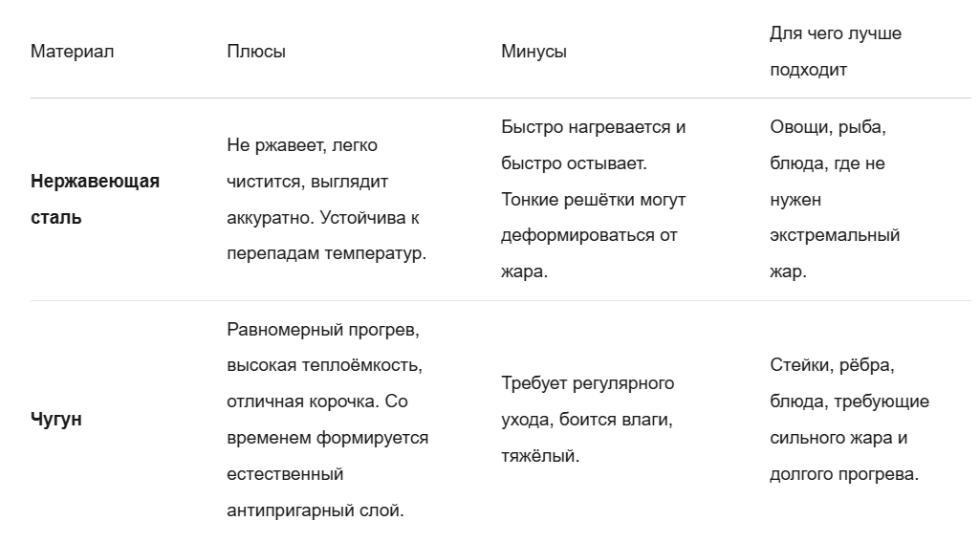The height and width of the screenshot is (543, 980).
Task: Click the 'Овощи, рыба' recommendation cell
Action: [x=835, y=200]
